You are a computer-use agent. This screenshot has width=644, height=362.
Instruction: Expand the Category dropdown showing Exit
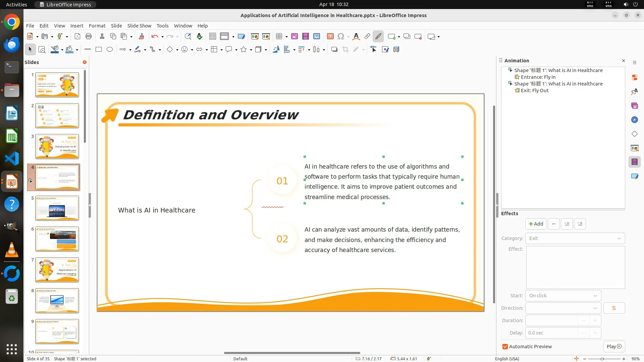[575, 238]
